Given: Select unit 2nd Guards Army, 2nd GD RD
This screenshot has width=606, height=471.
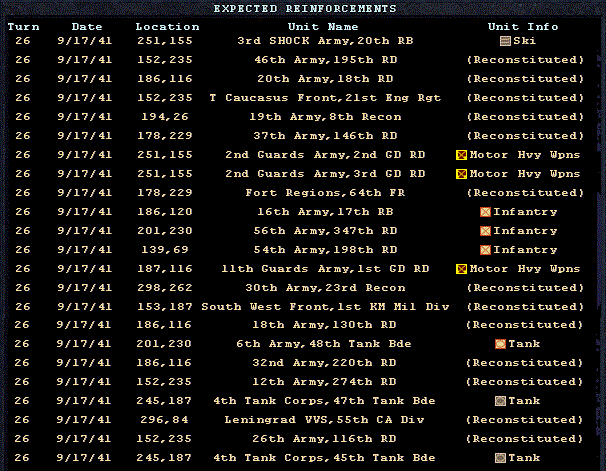Looking at the screenshot, I should click(x=325, y=155).
